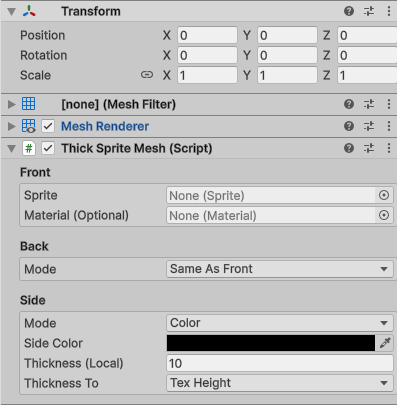Click the Position property label

(43, 35)
